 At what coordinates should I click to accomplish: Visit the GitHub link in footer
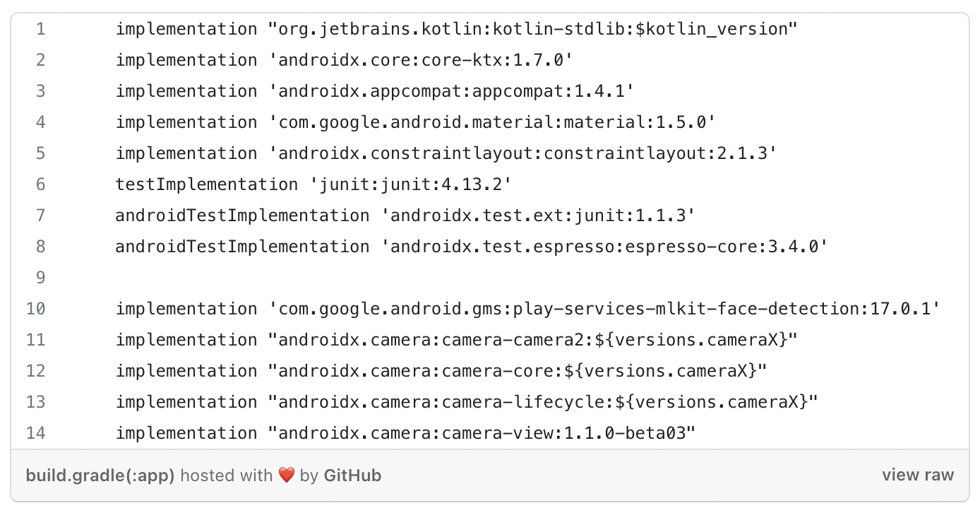(352, 476)
